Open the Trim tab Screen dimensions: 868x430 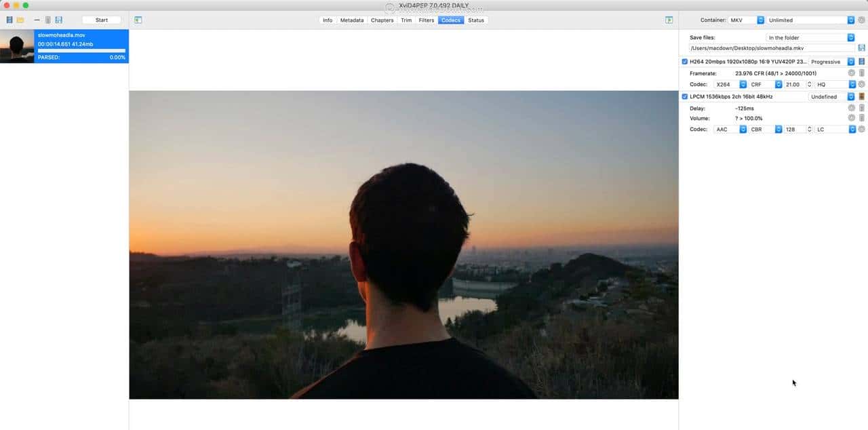[406, 20]
